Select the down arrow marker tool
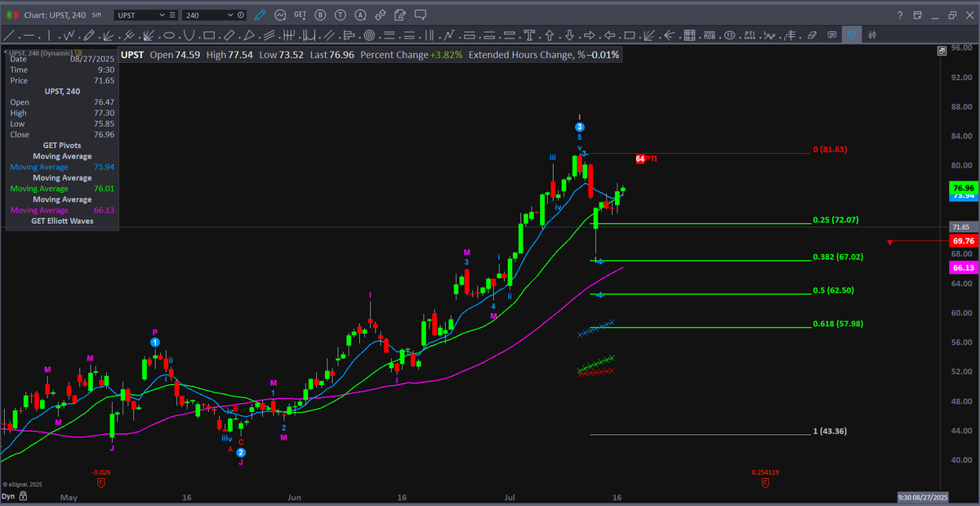 (569, 35)
